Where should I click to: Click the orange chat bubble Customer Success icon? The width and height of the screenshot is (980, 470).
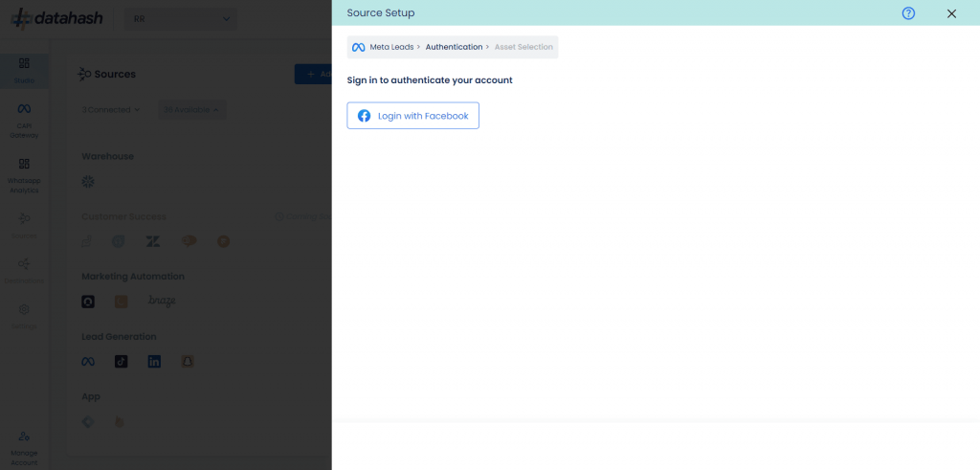click(189, 240)
